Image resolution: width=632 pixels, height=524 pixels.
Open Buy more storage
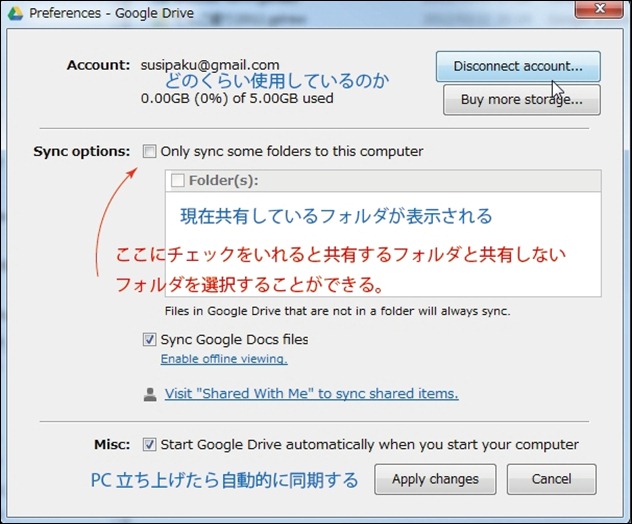(x=522, y=100)
